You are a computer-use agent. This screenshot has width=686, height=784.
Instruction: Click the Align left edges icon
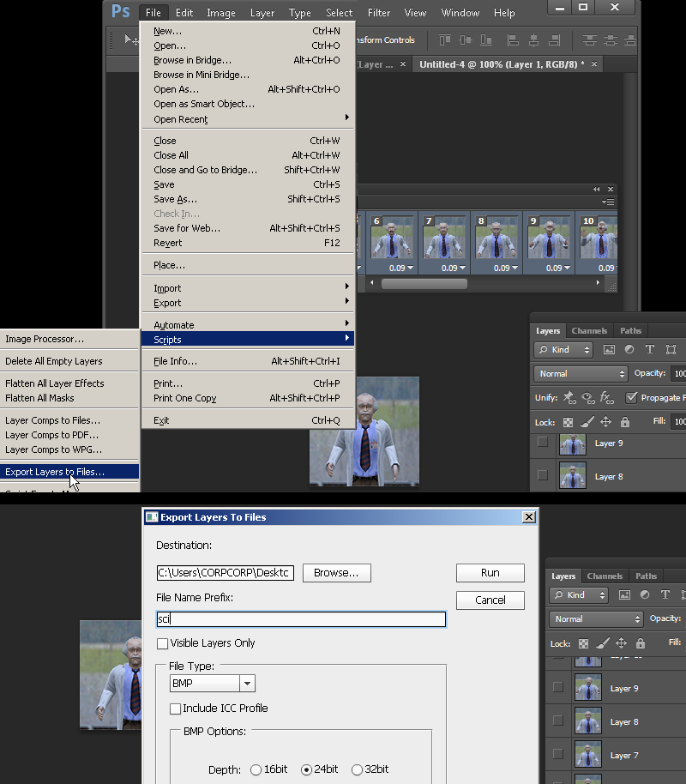[513, 40]
